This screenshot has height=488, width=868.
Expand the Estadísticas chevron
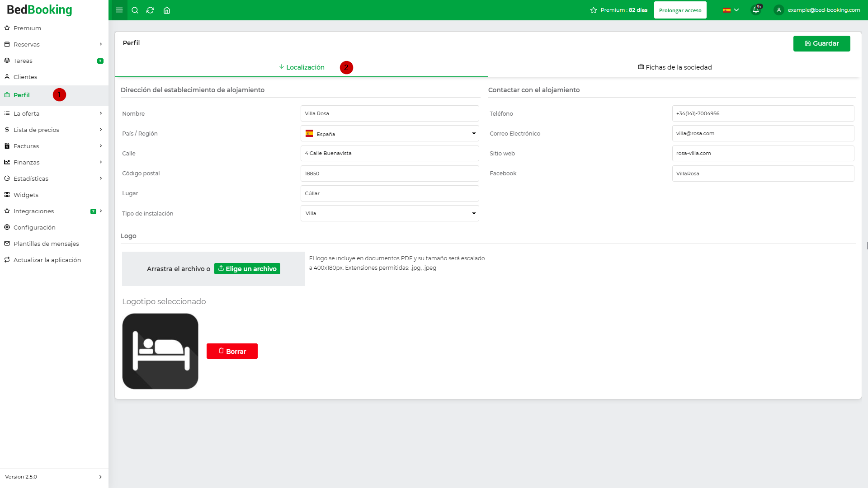click(101, 178)
